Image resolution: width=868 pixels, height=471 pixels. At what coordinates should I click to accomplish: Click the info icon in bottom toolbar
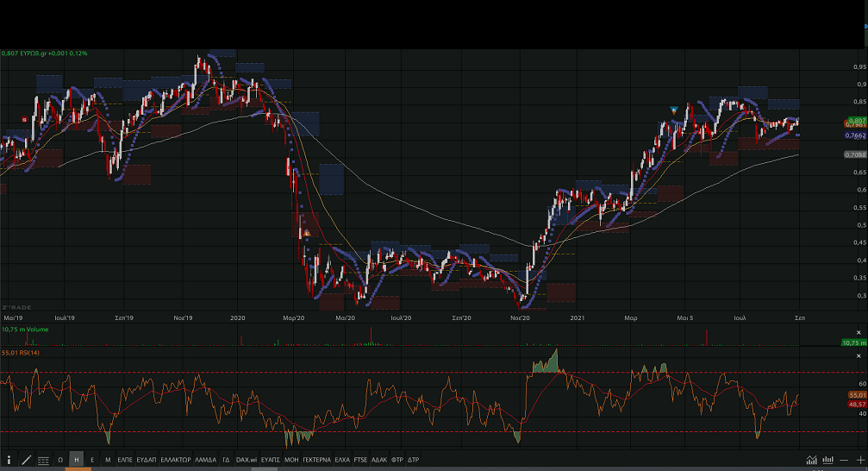click(x=9, y=461)
